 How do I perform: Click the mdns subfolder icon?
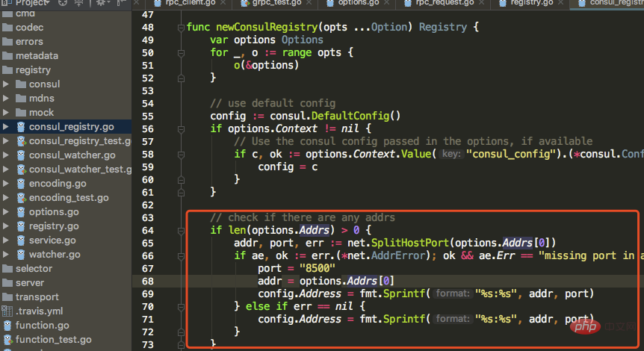21,99
